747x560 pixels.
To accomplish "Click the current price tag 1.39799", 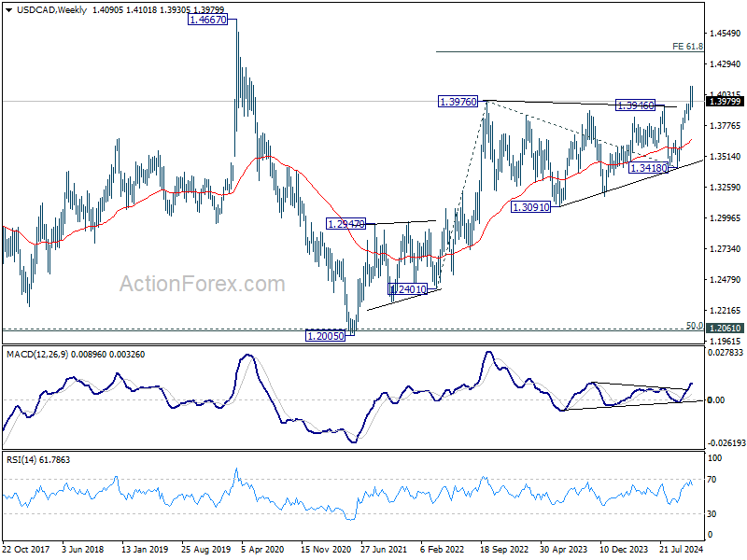I will coord(726,102).
